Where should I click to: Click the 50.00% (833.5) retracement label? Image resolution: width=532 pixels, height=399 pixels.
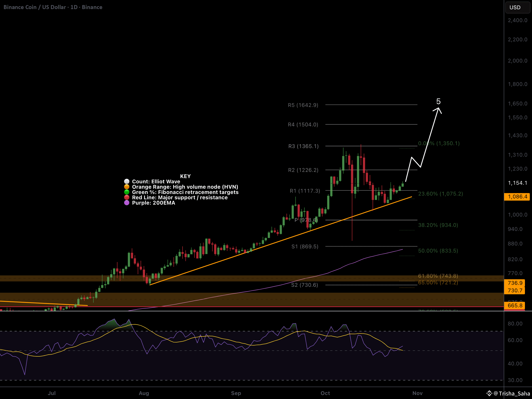coord(438,251)
